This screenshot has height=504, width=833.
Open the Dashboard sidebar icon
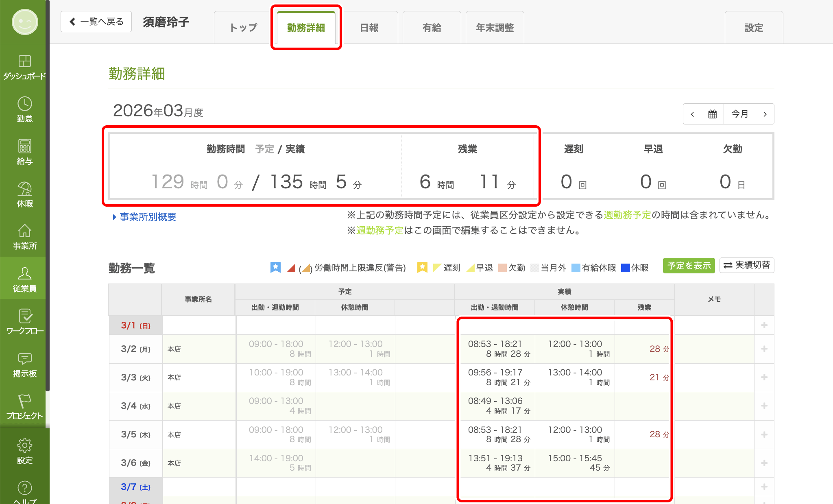24,61
